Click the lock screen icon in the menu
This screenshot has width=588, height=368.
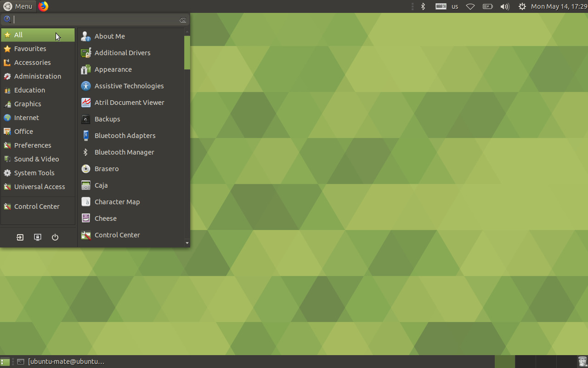pyautogui.click(x=37, y=237)
